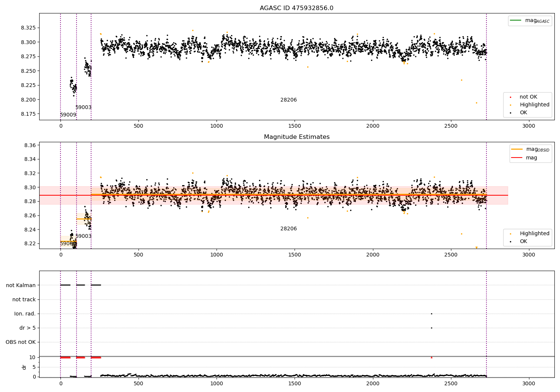This screenshot has width=560, height=392.
Task: Click the 3000 x-axis tick in bottom plot
Action: tap(529, 384)
